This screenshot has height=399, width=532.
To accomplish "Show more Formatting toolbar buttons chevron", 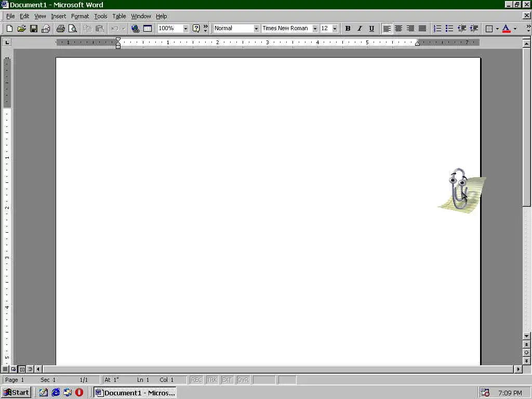I will pyautogui.click(x=528, y=29).
